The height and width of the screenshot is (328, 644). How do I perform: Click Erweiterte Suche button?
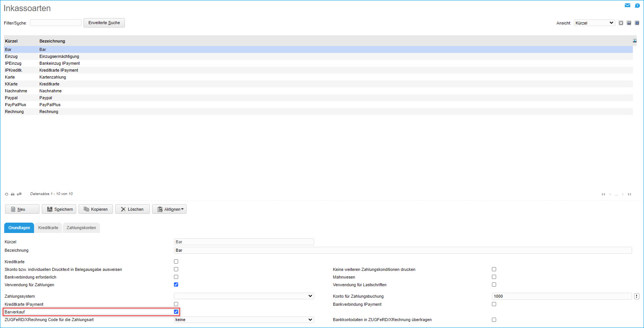tap(104, 23)
